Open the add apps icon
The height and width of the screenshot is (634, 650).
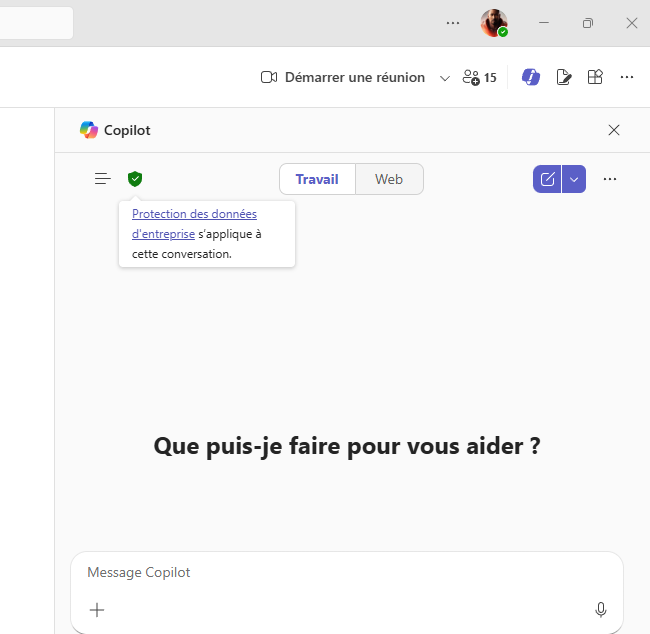click(x=595, y=77)
